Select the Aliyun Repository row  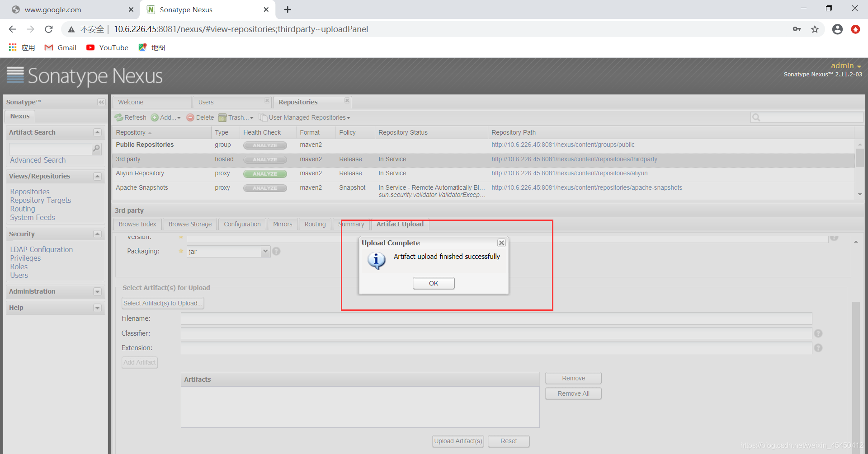coord(483,173)
